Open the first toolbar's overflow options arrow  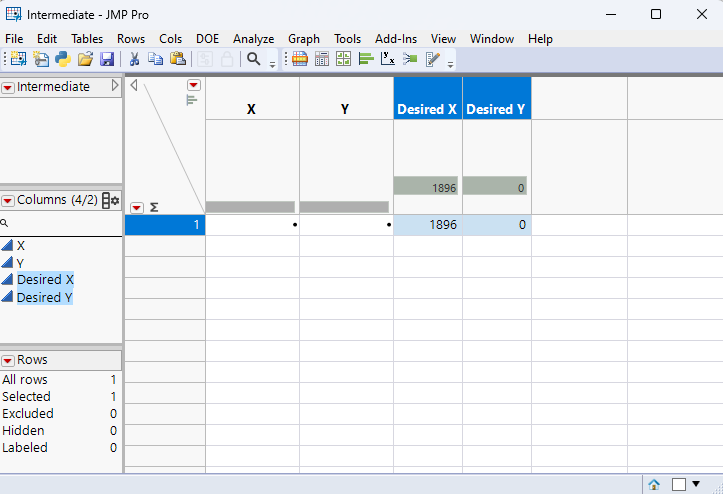(272, 65)
